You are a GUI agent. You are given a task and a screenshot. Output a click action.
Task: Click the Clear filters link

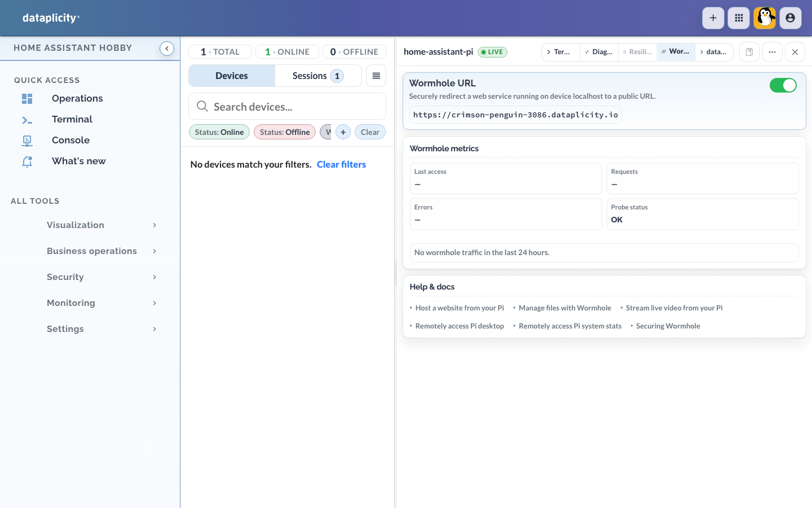(341, 165)
